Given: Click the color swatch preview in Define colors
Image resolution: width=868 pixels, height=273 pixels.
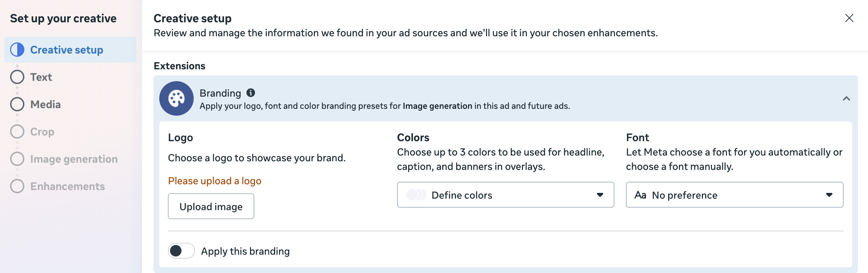Looking at the screenshot, I should [x=416, y=195].
